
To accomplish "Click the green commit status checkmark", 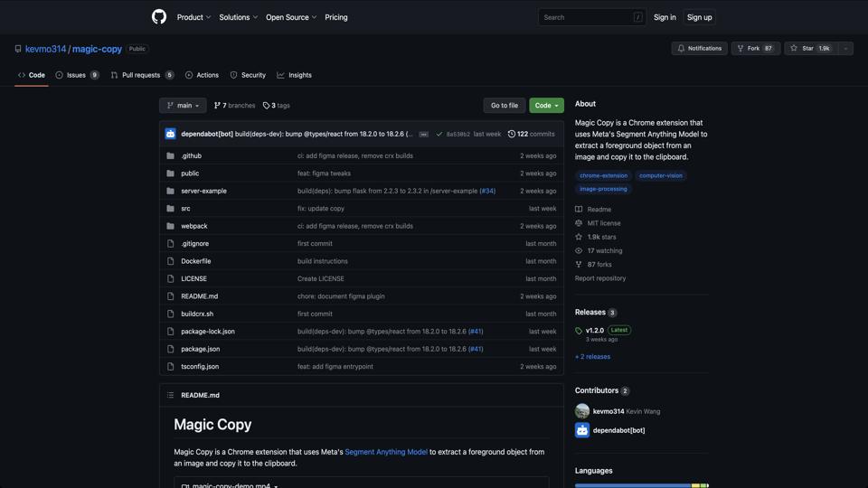I will [x=439, y=134].
